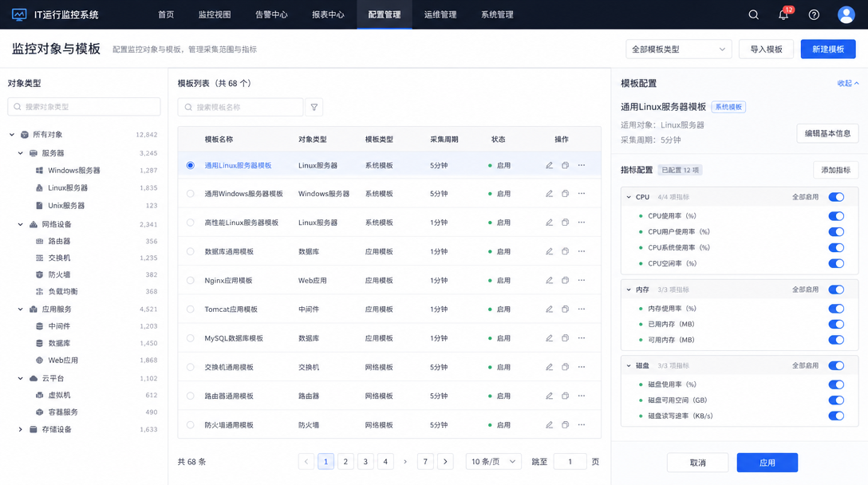
Task: Open more actions for 通用Linux服务器模板 row
Action: 582,165
